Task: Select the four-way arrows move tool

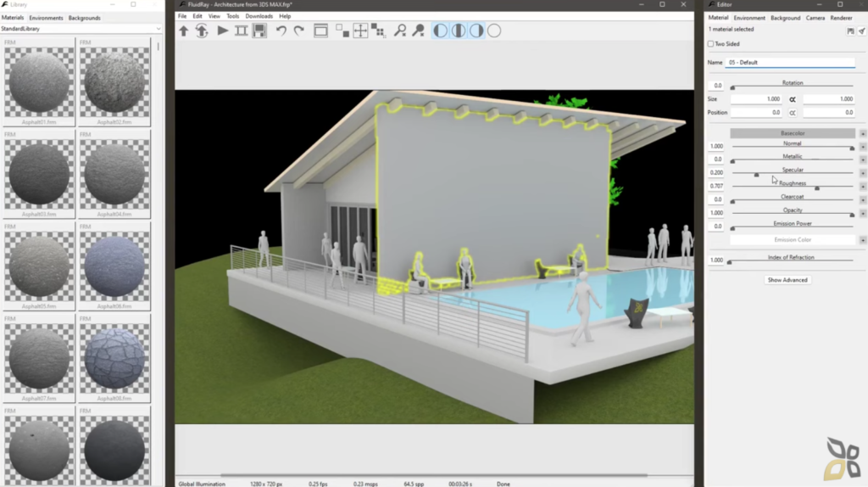Action: 360,31
